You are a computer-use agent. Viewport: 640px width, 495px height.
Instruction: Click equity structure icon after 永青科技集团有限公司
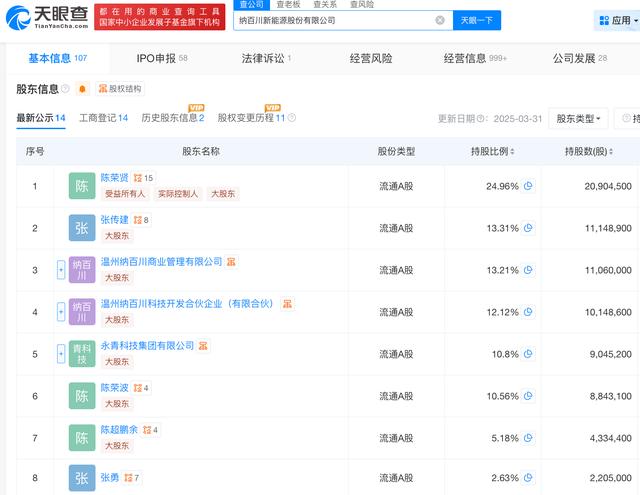[203, 346]
